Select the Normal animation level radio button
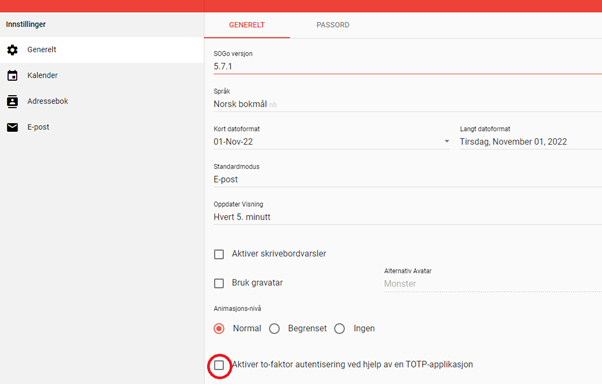This screenshot has width=602, height=384. [219, 329]
